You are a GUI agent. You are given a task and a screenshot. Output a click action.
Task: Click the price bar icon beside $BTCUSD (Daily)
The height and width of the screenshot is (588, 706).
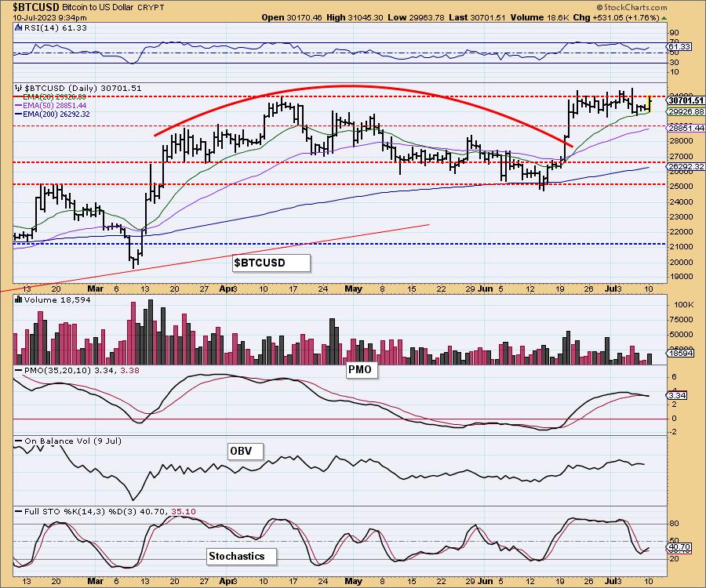click(19, 88)
